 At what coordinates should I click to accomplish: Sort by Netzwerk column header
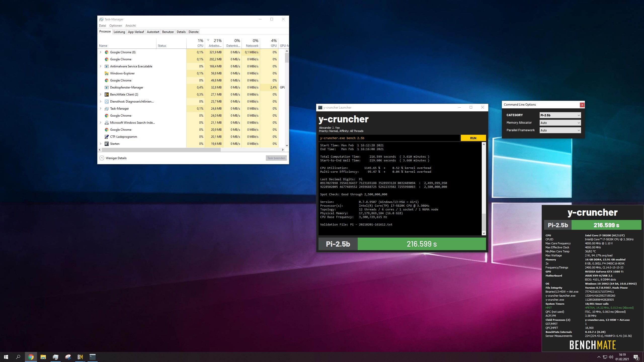pos(251,43)
